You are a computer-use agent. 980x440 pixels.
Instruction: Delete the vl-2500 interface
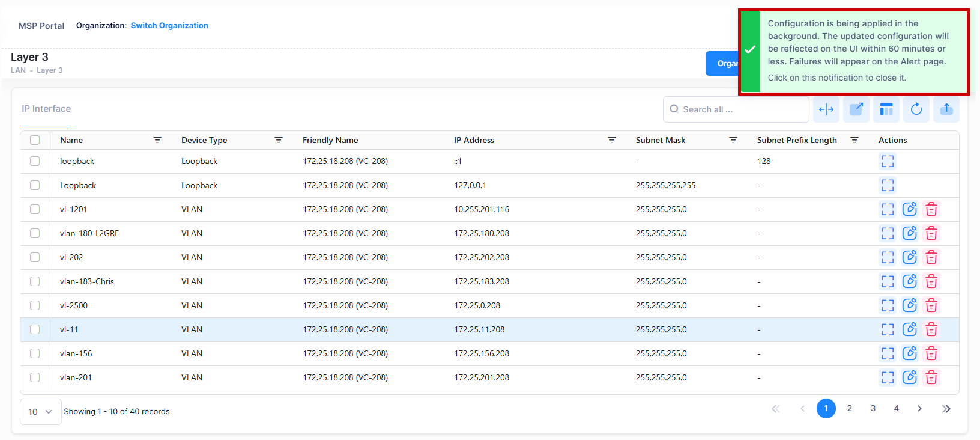[x=931, y=305]
